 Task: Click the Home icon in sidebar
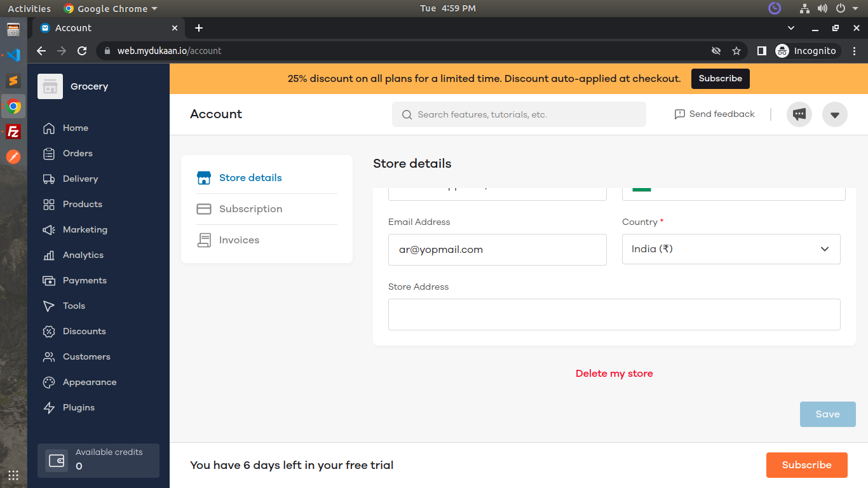click(49, 128)
